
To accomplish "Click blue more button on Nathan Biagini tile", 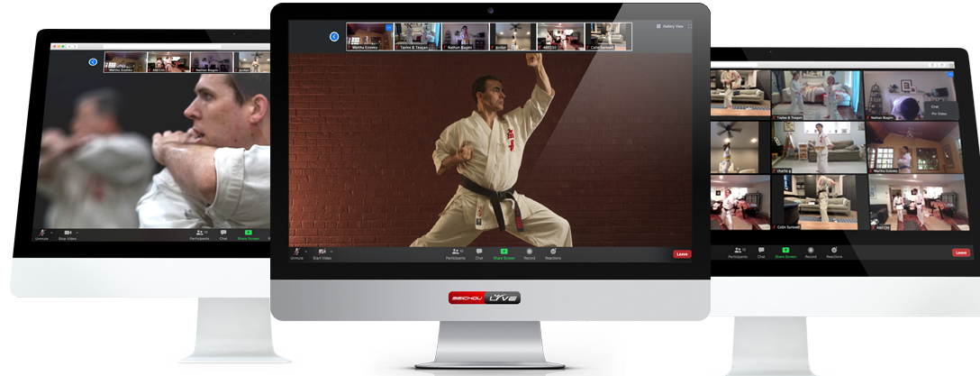I will click(950, 75).
